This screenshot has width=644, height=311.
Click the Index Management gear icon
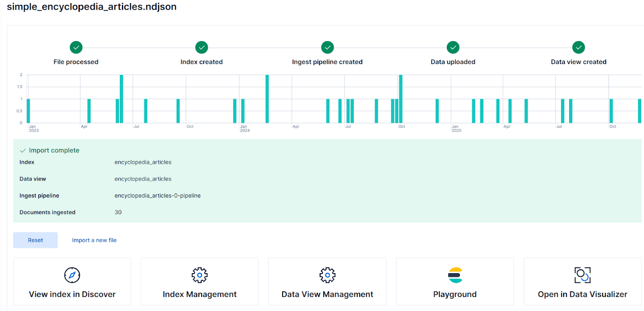[x=200, y=275]
